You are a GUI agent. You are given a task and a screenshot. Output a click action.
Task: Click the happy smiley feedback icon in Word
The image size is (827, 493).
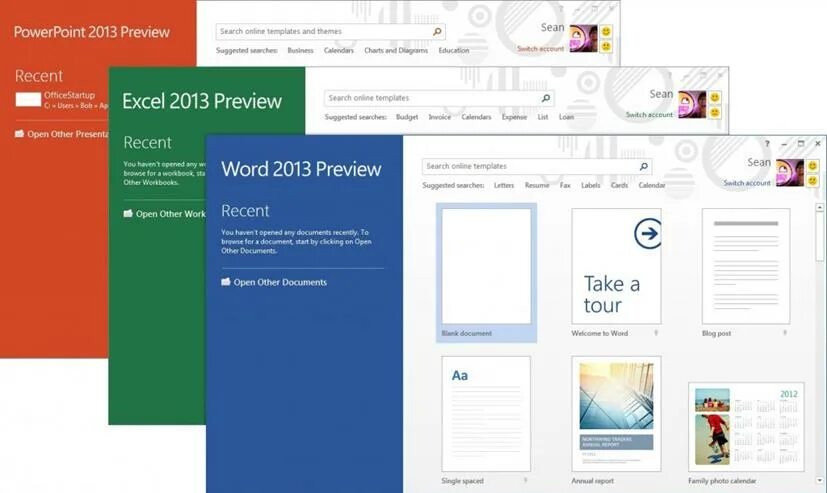click(x=813, y=166)
